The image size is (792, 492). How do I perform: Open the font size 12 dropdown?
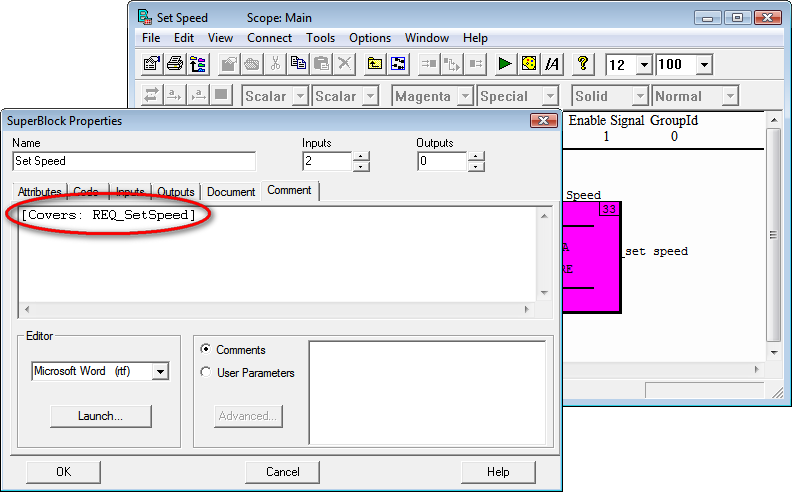pos(643,65)
